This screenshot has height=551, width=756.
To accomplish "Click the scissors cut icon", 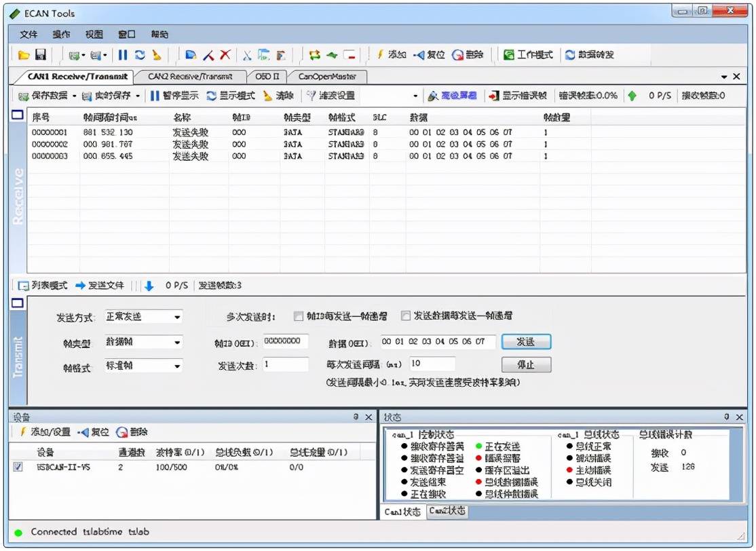I will (247, 55).
